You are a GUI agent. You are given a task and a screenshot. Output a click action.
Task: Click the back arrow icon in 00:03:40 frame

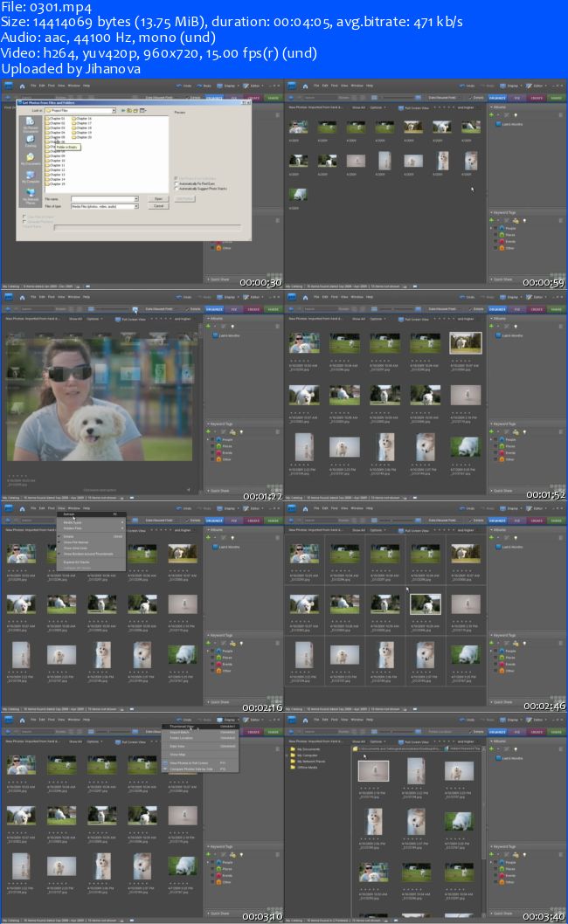[292, 732]
